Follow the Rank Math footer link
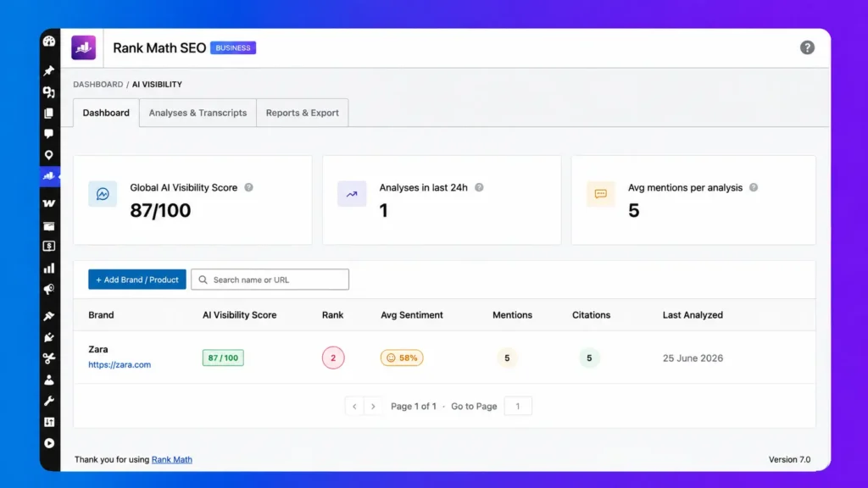Image resolution: width=868 pixels, height=488 pixels. click(171, 459)
